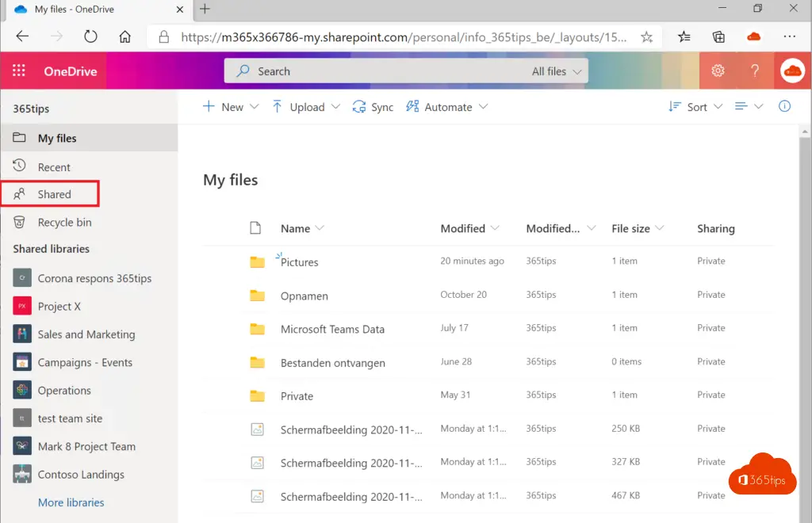Viewport: 812px width, 523px height.
Task: Open the browser favorites list icon
Action: tap(684, 36)
